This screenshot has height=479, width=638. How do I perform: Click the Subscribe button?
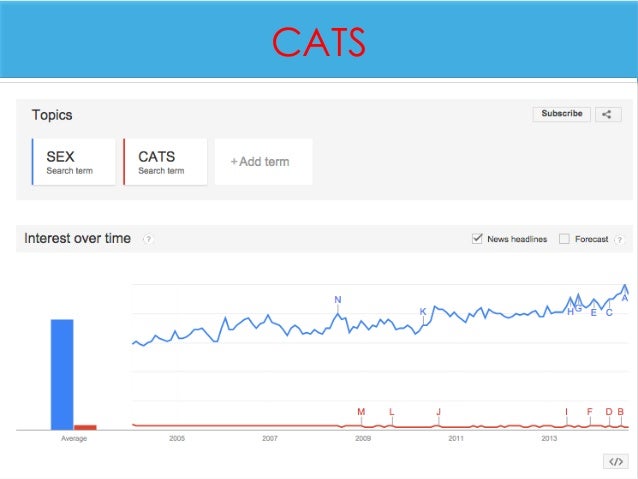(561, 114)
